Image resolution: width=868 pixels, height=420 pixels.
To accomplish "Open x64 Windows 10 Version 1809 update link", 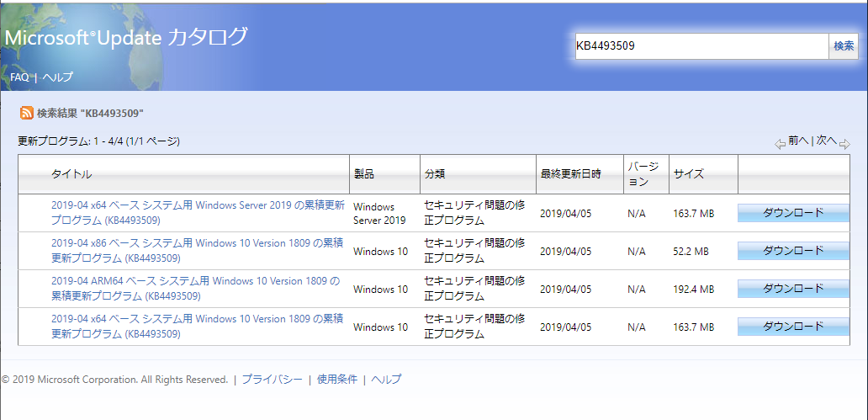I will (x=197, y=327).
